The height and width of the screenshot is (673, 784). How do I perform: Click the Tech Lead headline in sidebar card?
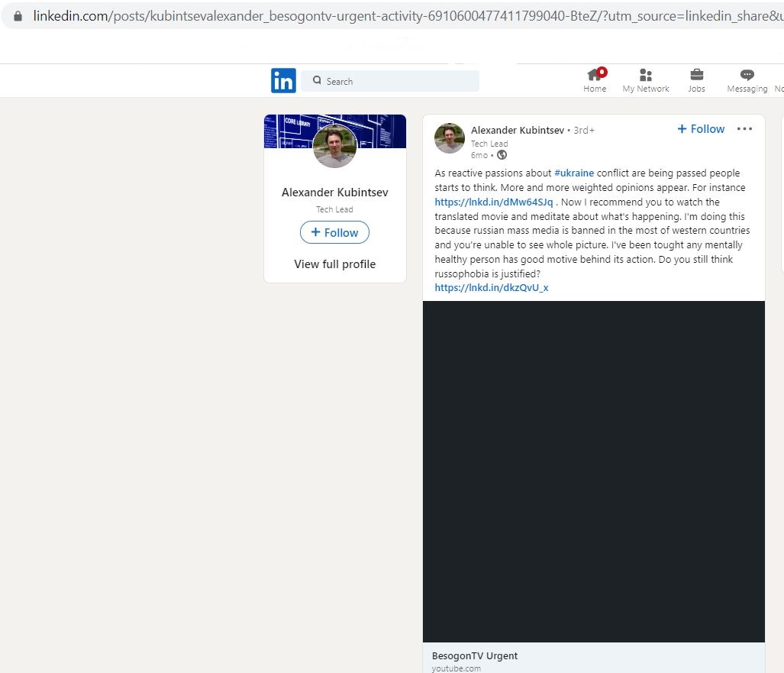pos(334,209)
